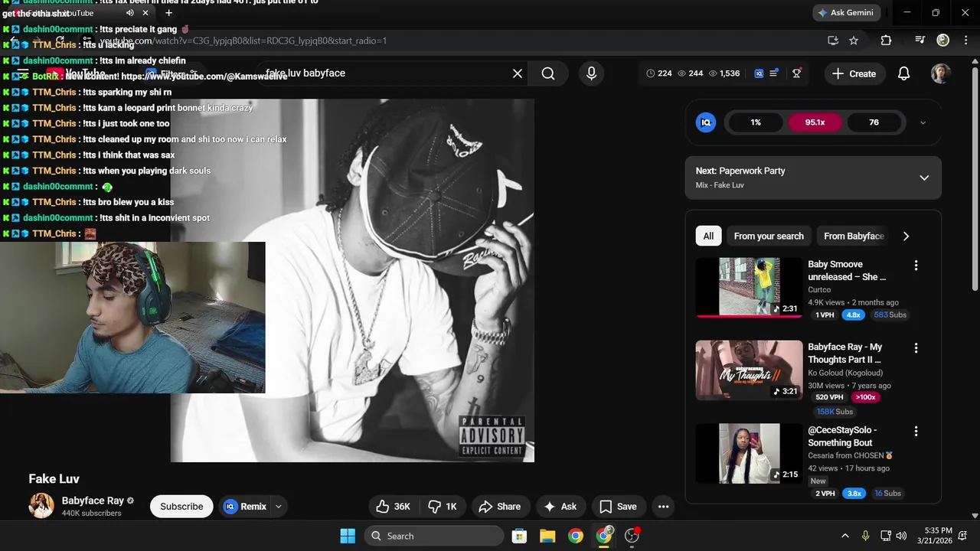The image size is (980, 551).
Task: Open File Explorer from the taskbar
Action: pos(547,536)
